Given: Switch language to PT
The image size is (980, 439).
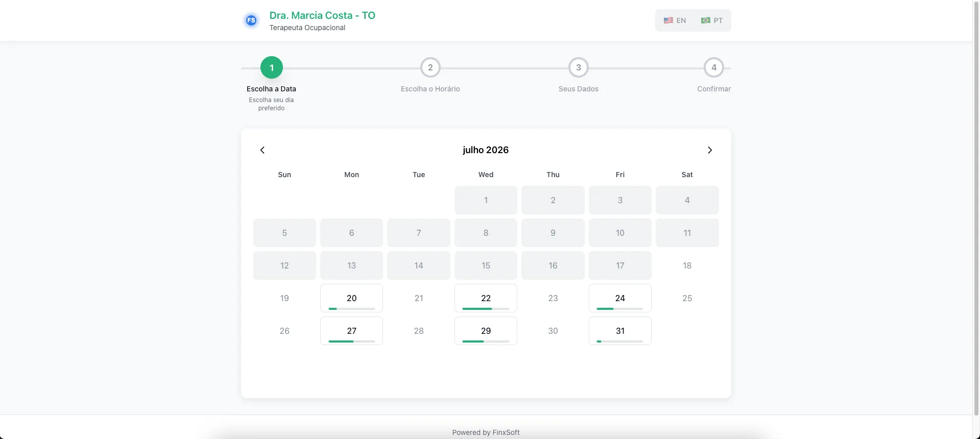Looking at the screenshot, I should coord(712,20).
